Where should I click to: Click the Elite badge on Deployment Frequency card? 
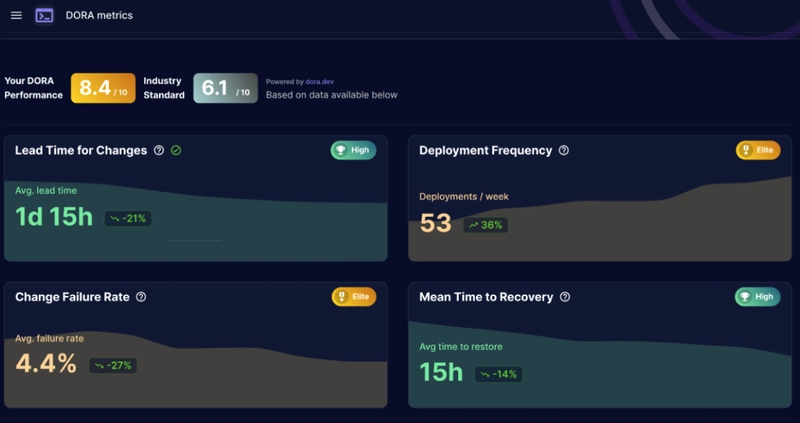point(758,150)
